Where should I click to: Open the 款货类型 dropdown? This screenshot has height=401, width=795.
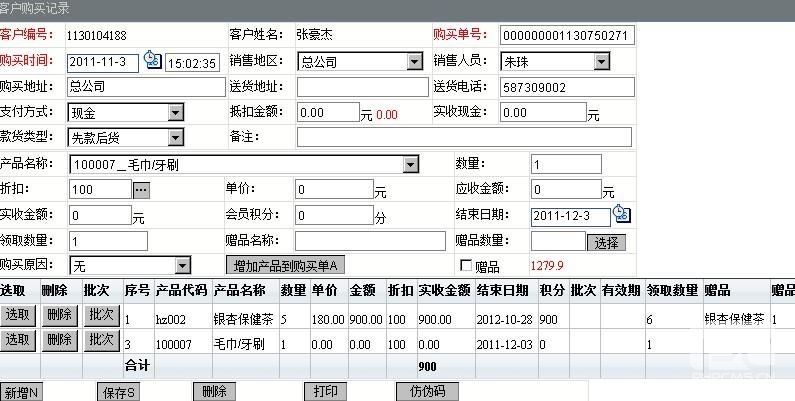(x=175, y=138)
